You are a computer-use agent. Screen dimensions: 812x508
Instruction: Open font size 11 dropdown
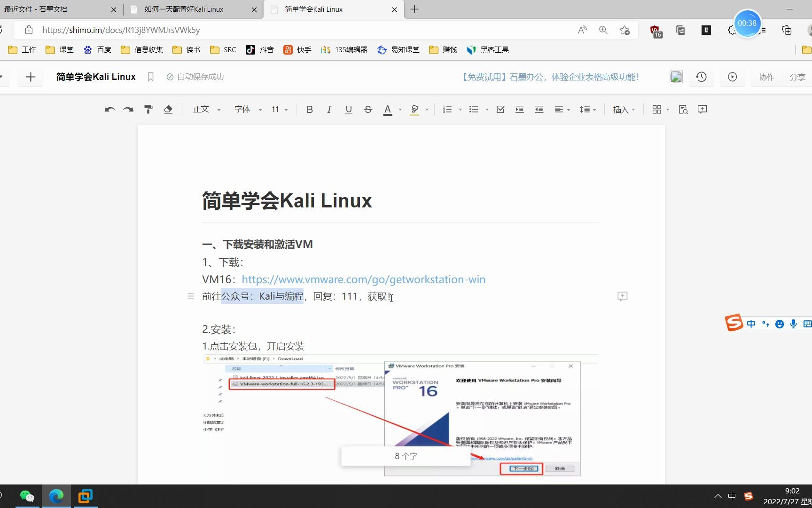point(280,110)
